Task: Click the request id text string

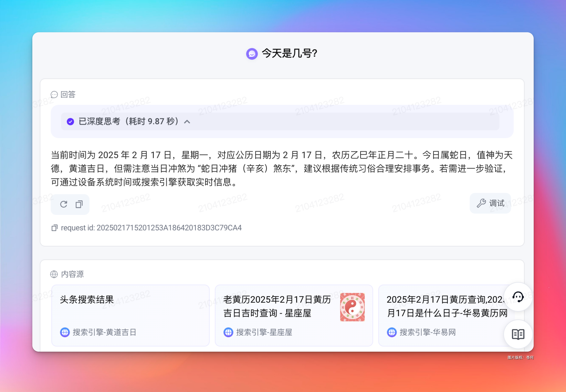Action: point(151,228)
